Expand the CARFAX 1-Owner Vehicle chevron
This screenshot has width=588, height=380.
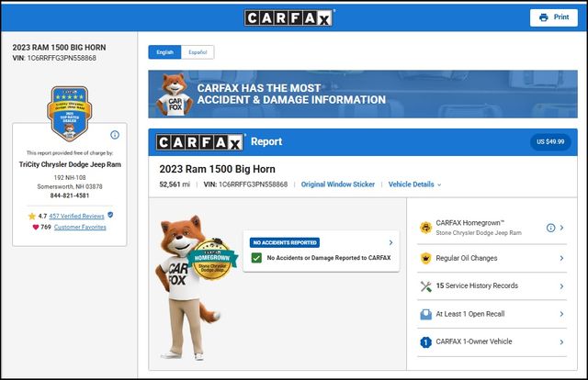tap(561, 341)
